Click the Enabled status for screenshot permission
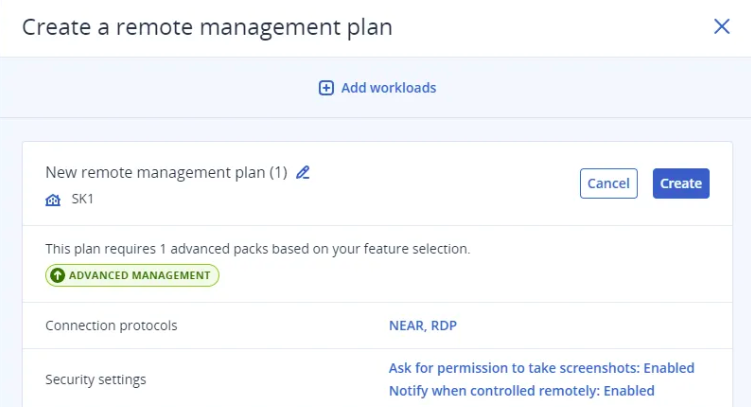Image resolution: width=751 pixels, height=407 pixels. point(667,368)
